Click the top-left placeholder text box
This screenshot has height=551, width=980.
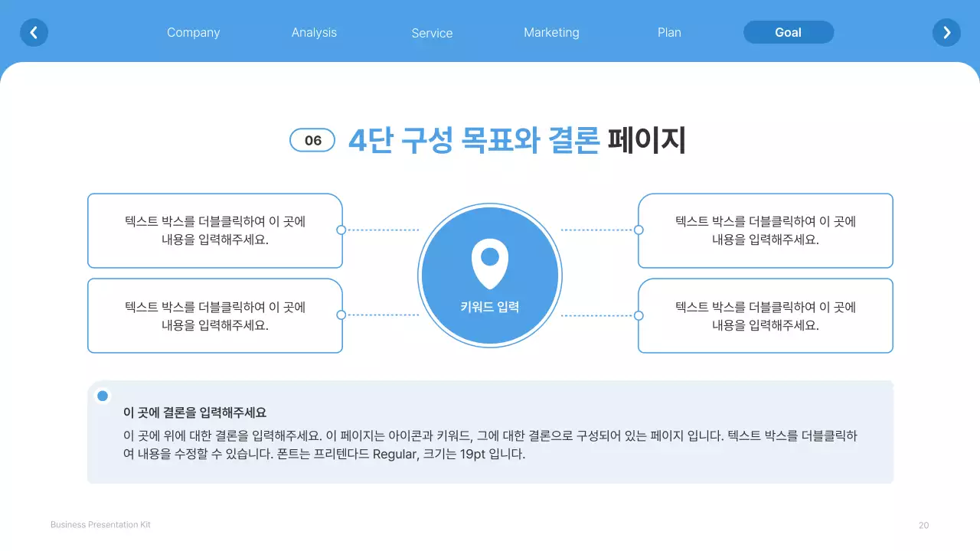tap(214, 230)
